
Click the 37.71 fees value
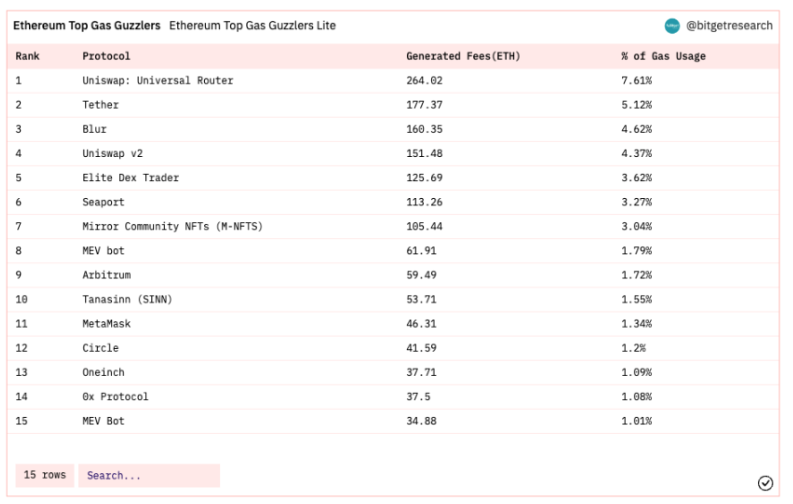pos(421,372)
